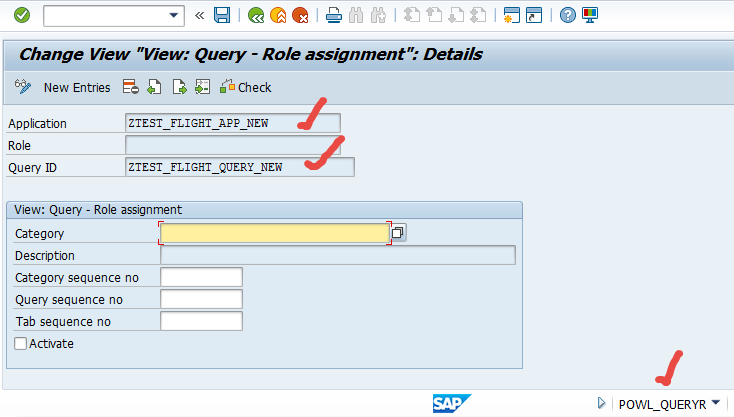
Task: Click the Query ID label
Action: coord(32,168)
